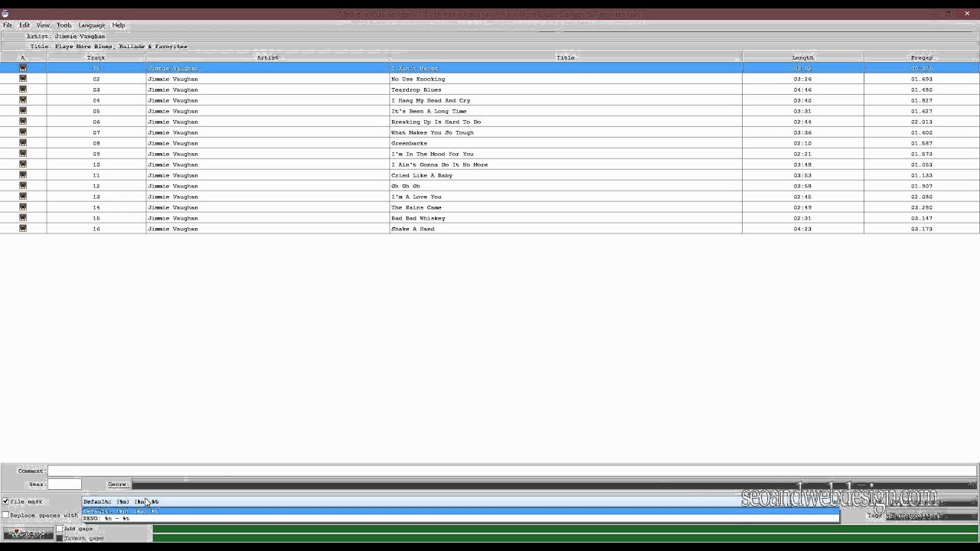This screenshot has width=980, height=551.
Task: Open the File mask combo box
Action: pos(461,501)
